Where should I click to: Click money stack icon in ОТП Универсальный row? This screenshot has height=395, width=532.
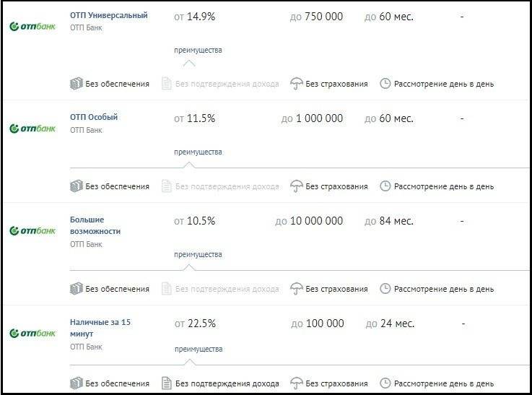click(77, 84)
